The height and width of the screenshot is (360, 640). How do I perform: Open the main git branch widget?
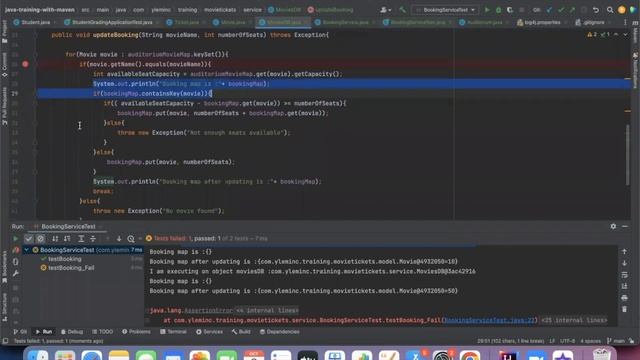point(616,341)
